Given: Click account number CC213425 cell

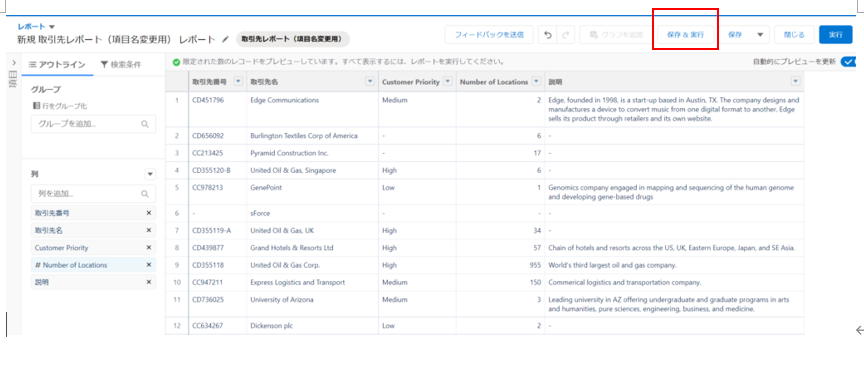Looking at the screenshot, I should [217, 153].
